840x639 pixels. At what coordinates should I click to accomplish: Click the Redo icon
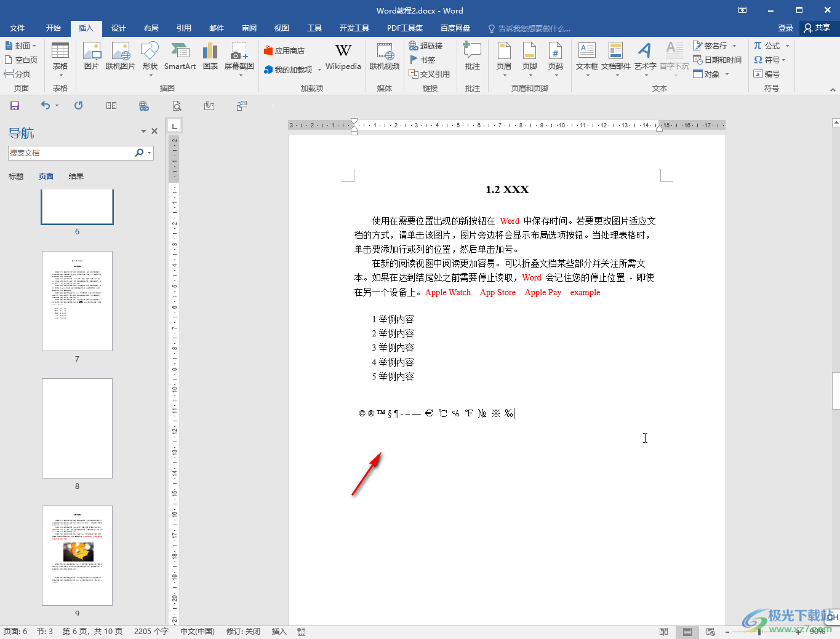78,106
